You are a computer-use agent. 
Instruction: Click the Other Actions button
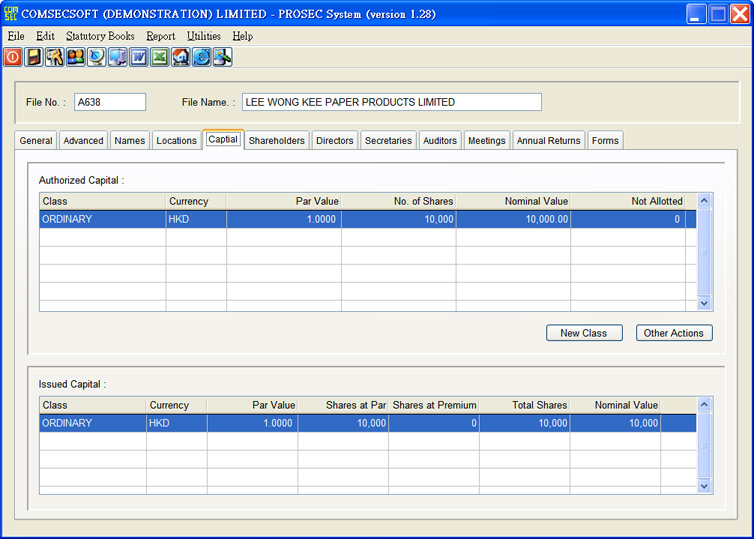tap(673, 333)
